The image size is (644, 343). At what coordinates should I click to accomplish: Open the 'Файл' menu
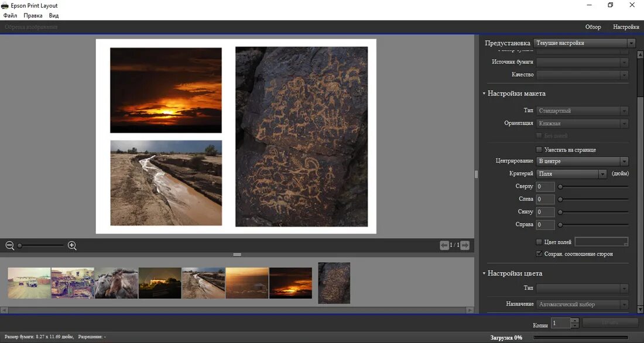click(x=11, y=16)
